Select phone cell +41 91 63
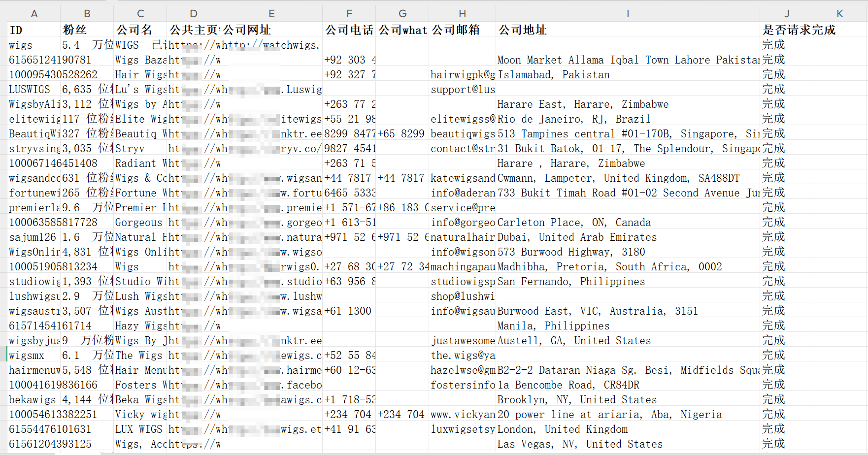The width and height of the screenshot is (868, 455). tap(349, 429)
